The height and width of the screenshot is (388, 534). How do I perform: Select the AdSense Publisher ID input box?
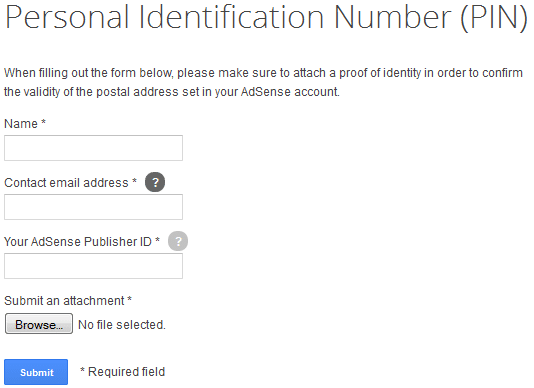[x=93, y=266]
